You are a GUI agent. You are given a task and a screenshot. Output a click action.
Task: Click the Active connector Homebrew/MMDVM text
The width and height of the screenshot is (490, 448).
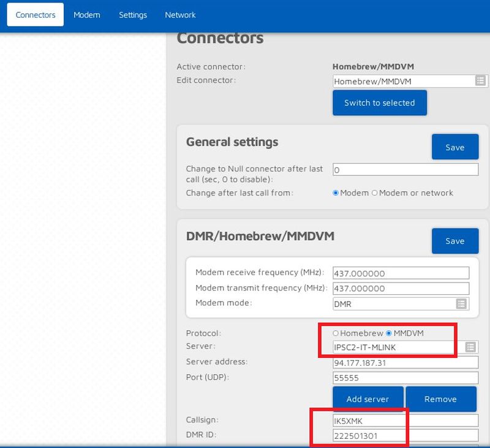(x=373, y=67)
